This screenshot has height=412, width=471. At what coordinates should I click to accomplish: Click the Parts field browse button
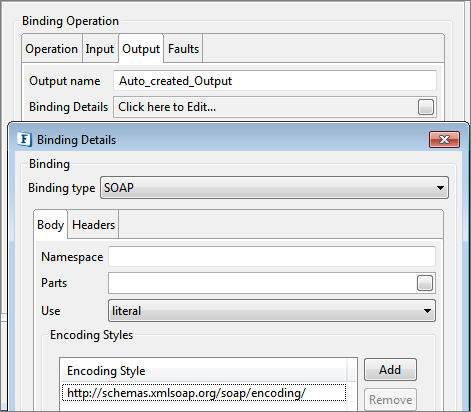coord(425,283)
